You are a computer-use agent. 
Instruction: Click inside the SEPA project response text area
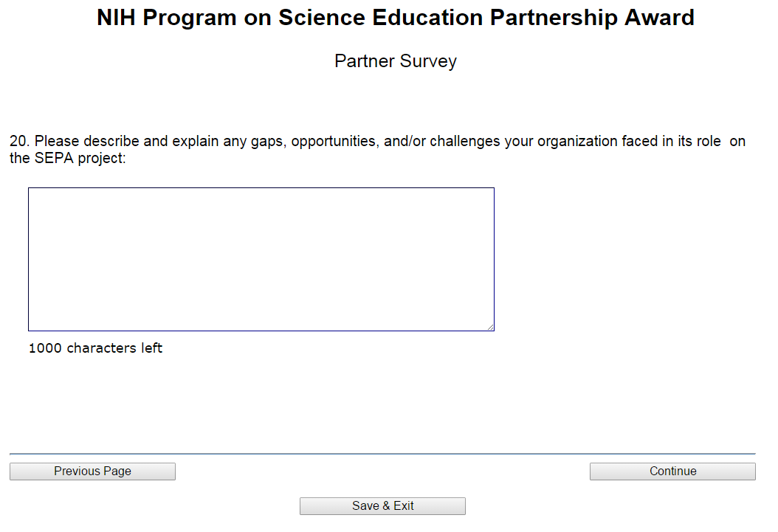point(261,259)
